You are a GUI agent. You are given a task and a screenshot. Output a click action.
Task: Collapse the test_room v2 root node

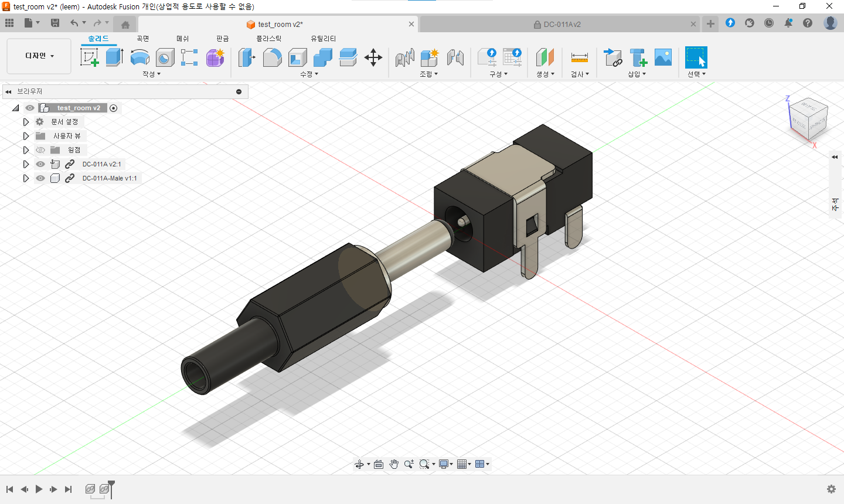16,108
